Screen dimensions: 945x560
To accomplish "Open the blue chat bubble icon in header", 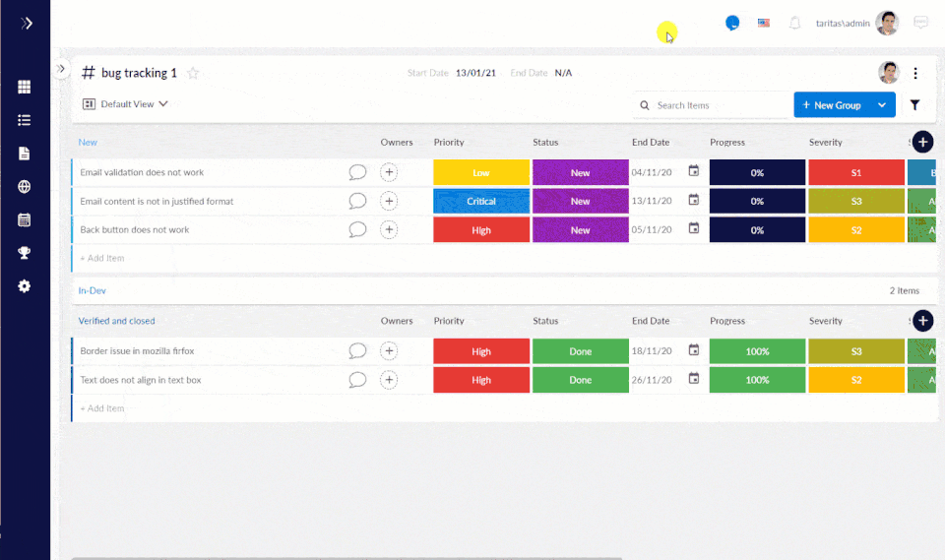I will pos(732,23).
